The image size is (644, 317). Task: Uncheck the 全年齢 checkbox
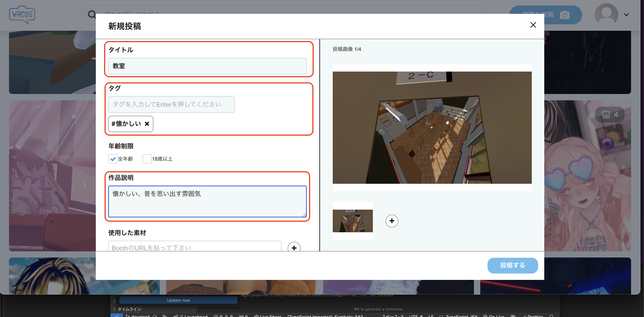113,159
